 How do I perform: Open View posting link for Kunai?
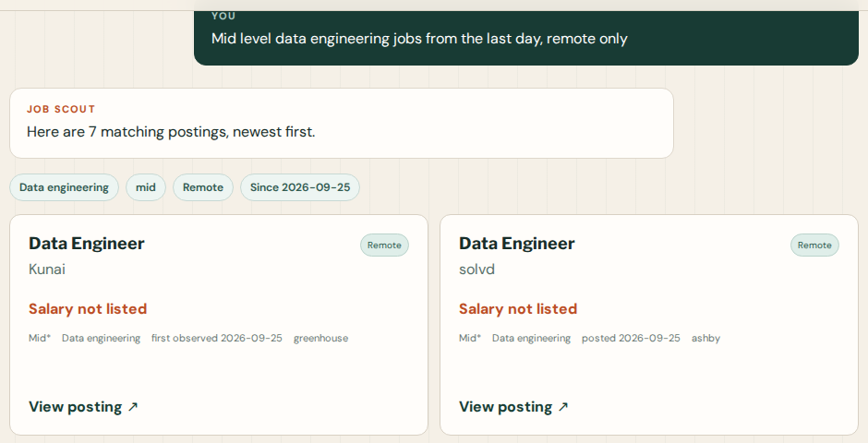[83, 407]
